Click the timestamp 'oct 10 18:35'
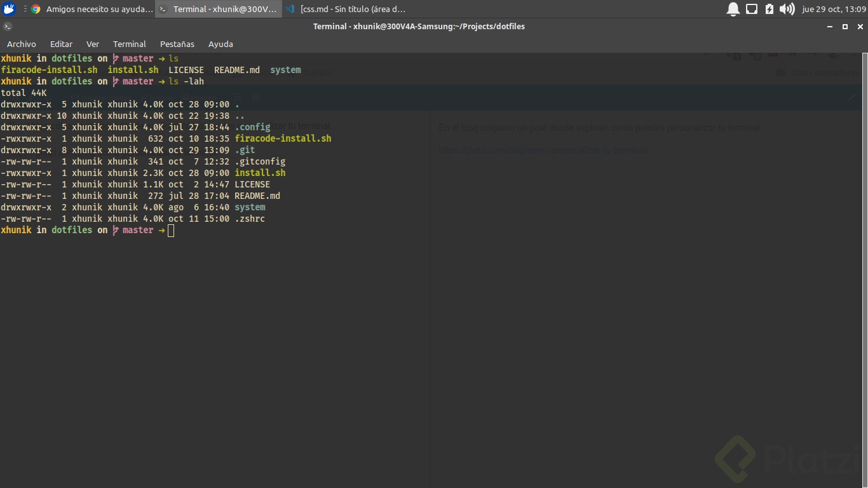The height and width of the screenshot is (488, 868). pos(199,139)
